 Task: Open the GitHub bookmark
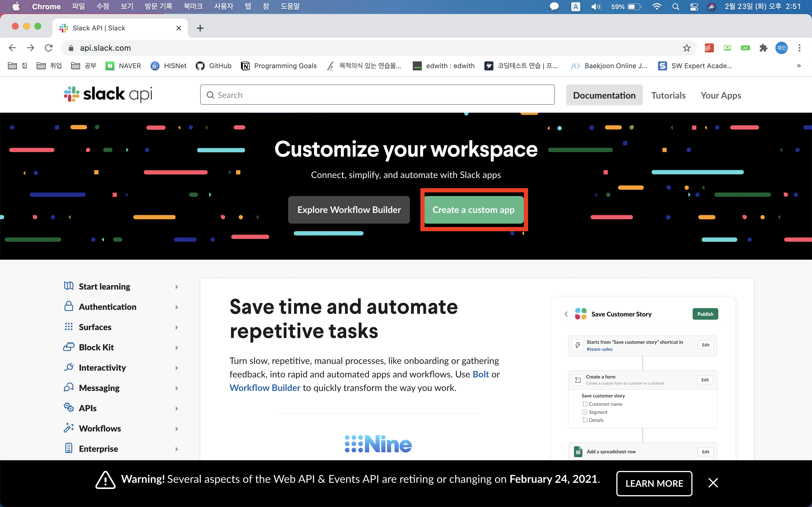click(x=214, y=66)
